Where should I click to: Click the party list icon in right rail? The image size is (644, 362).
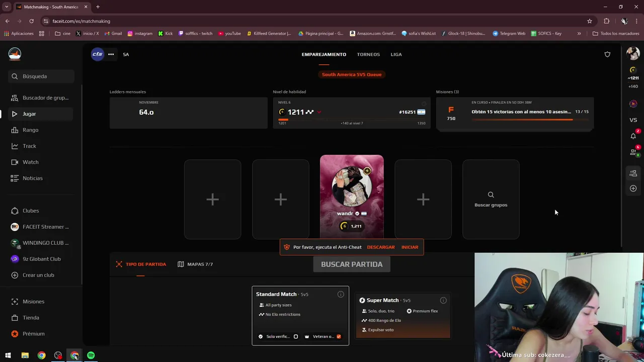click(633, 173)
